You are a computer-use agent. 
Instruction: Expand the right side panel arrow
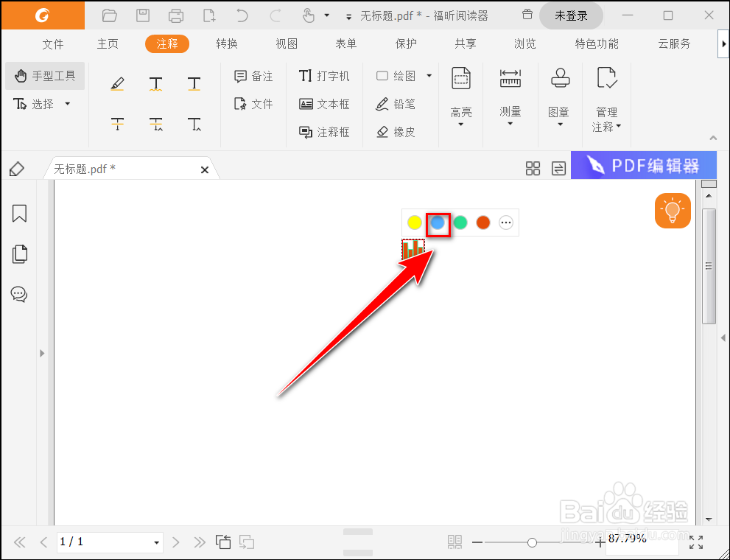pyautogui.click(x=723, y=338)
